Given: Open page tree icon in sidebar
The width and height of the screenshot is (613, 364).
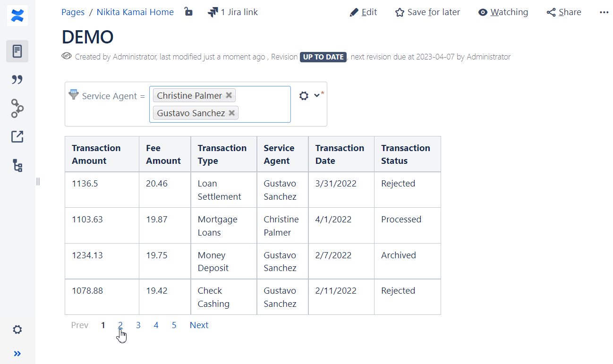Looking at the screenshot, I should (x=17, y=166).
